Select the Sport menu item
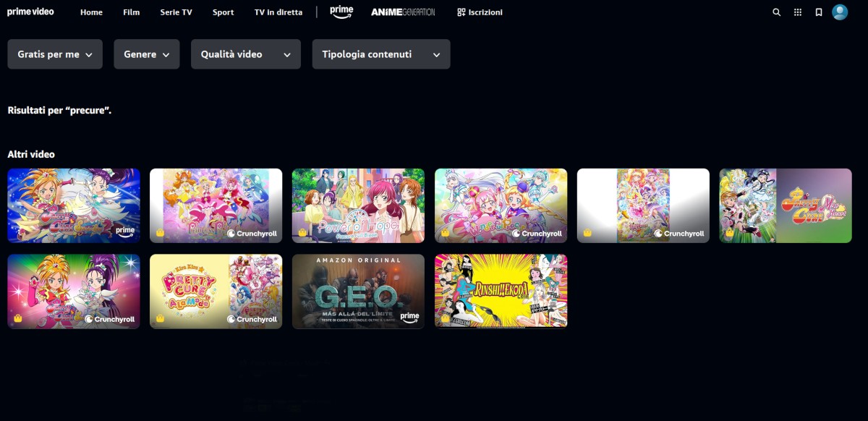Image resolution: width=868 pixels, height=421 pixels. point(224,12)
